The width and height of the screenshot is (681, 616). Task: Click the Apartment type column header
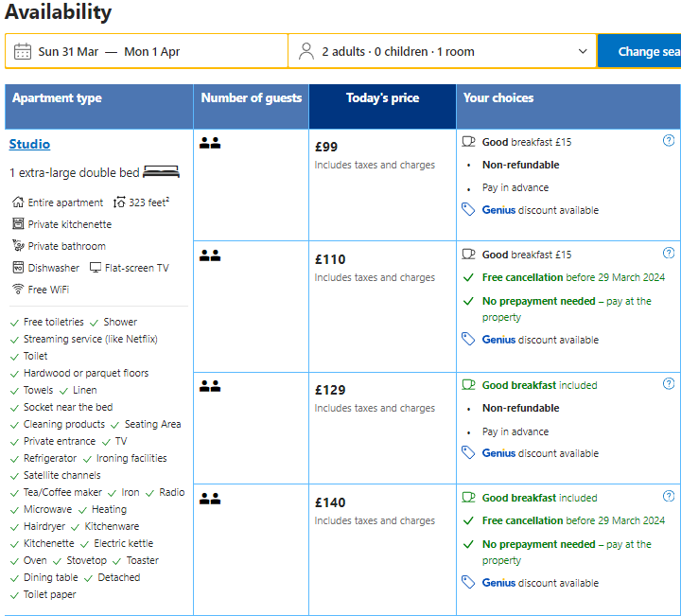[x=57, y=97]
